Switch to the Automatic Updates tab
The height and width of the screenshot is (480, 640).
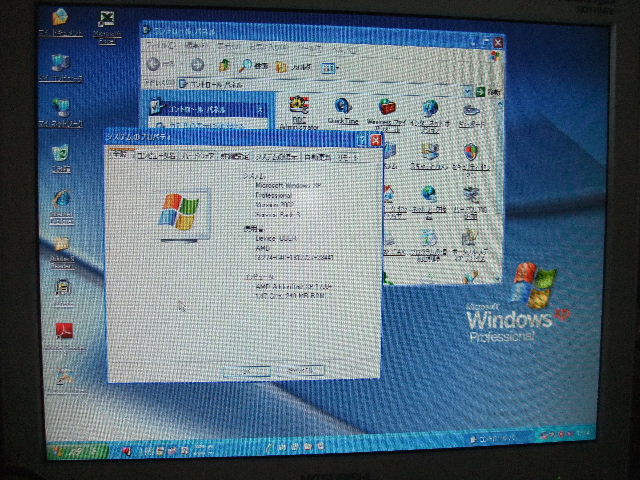click(318, 157)
